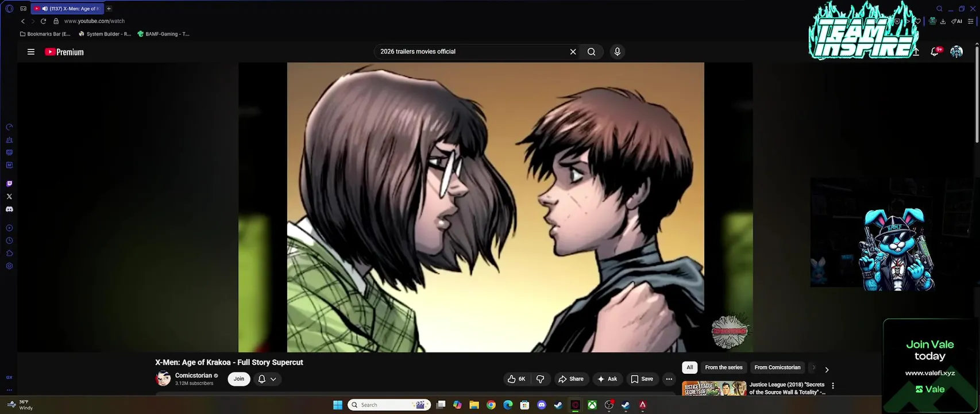The width and height of the screenshot is (980, 414).
Task: Open Discord in Opera sidebar
Action: (9, 209)
